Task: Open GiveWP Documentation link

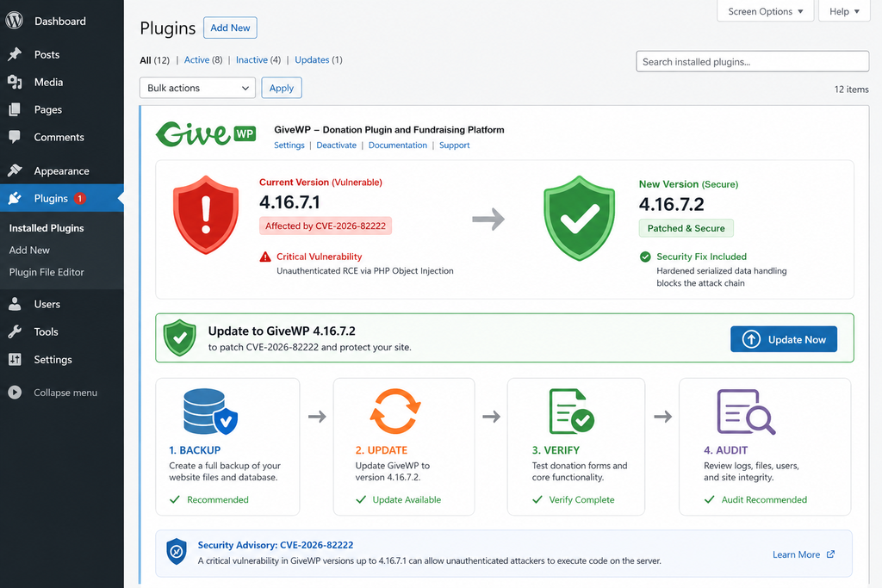Action: tap(398, 145)
